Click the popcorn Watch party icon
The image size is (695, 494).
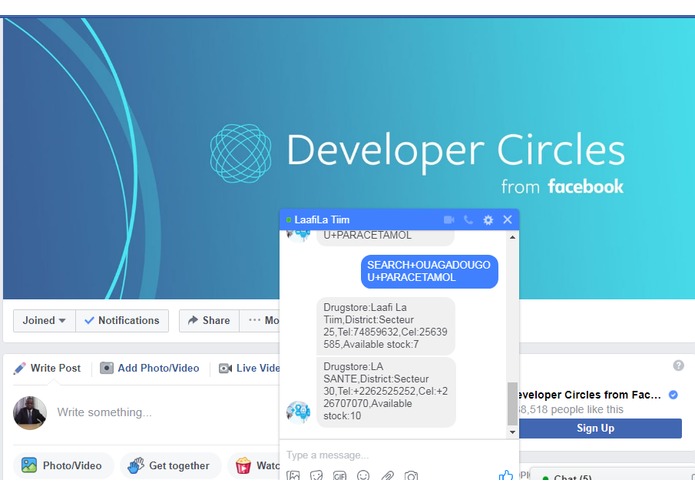point(243,466)
